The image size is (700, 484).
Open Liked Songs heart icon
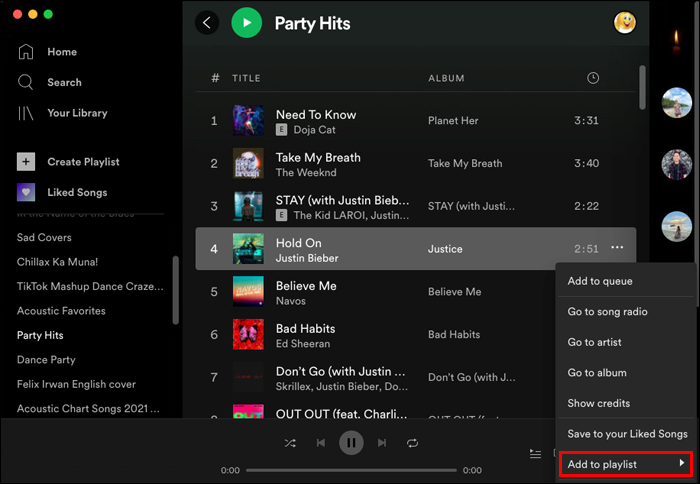(x=27, y=192)
